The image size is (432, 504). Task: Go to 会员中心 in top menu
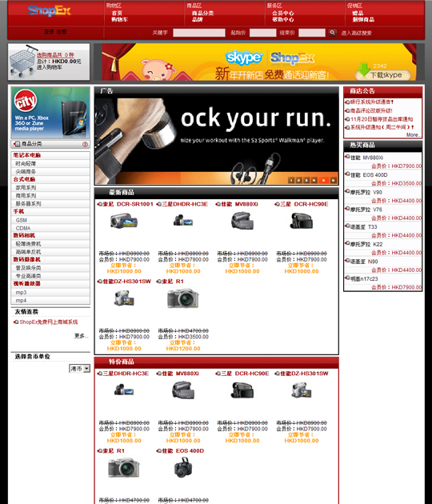[x=283, y=13]
